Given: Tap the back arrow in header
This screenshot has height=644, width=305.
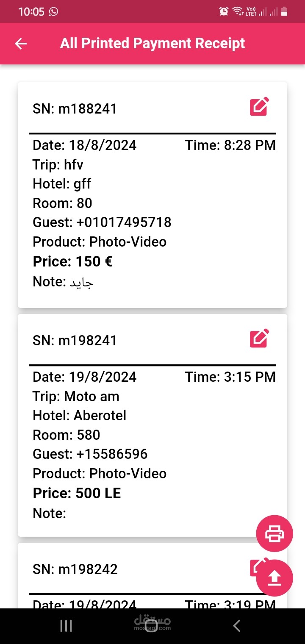Looking at the screenshot, I should click(x=21, y=44).
